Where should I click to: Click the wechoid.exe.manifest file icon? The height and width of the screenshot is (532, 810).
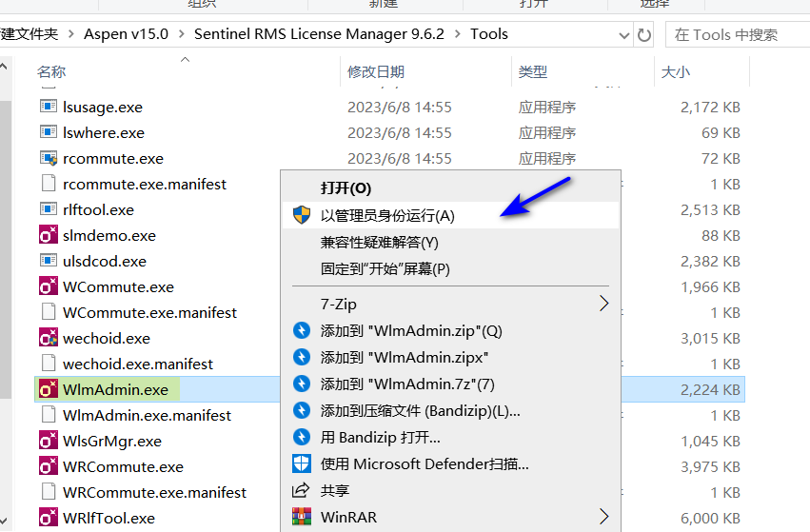click(49, 364)
